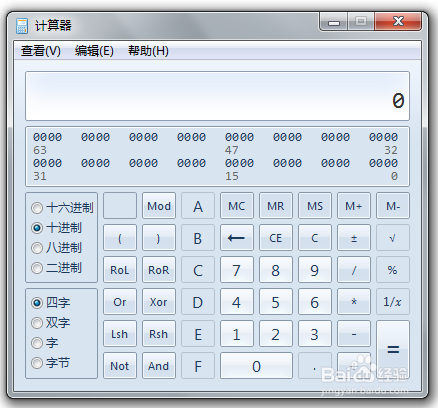Click the hex digit B key
The width and height of the screenshot is (438, 408).
(198, 238)
